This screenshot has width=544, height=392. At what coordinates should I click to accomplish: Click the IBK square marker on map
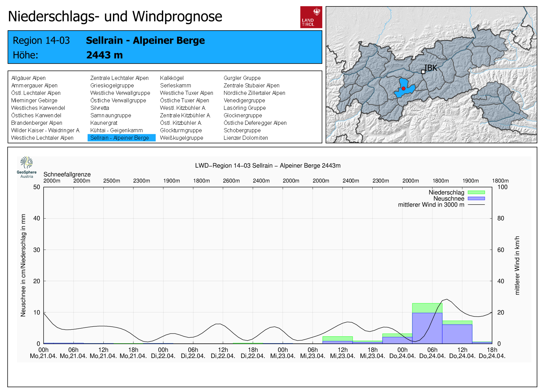[x=423, y=72]
